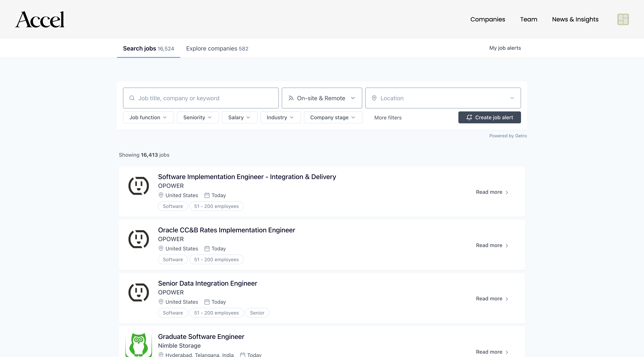
Task: Click the Senior tag on Senior Data Integration Engineer
Action: tap(257, 313)
